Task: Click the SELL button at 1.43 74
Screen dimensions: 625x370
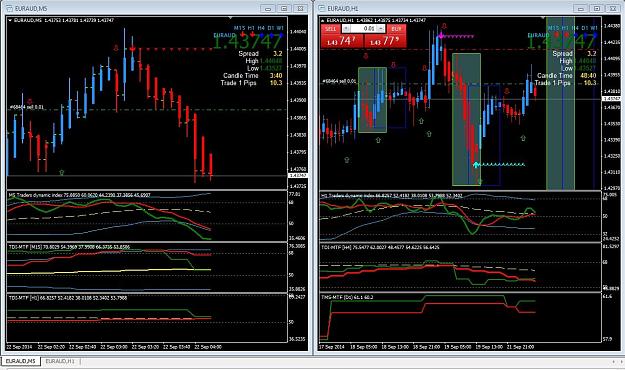Action: [x=342, y=41]
